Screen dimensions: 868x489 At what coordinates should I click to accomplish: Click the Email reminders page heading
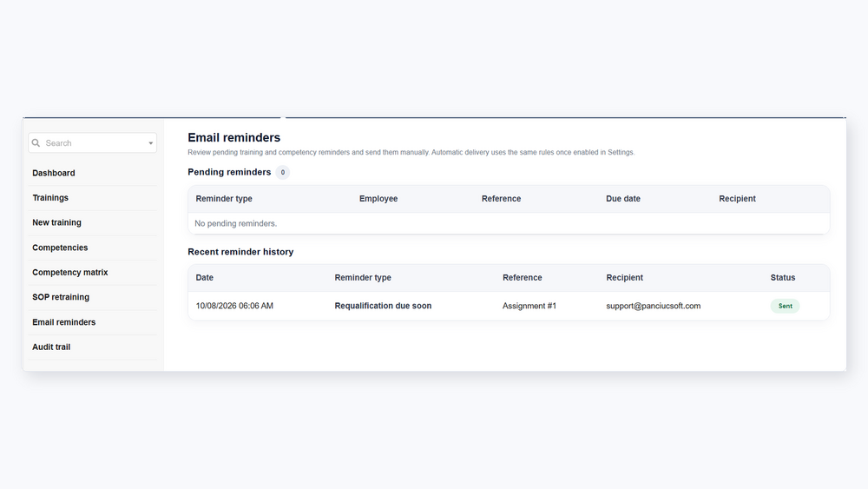click(x=234, y=137)
